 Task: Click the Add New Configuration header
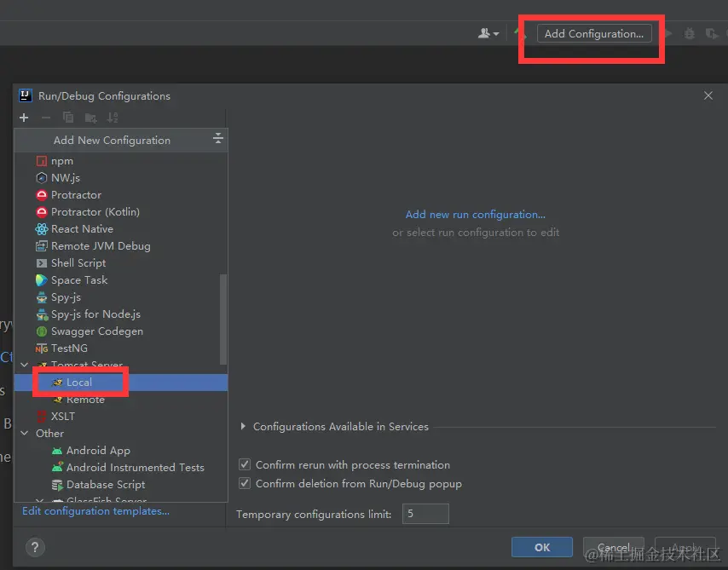point(121,141)
